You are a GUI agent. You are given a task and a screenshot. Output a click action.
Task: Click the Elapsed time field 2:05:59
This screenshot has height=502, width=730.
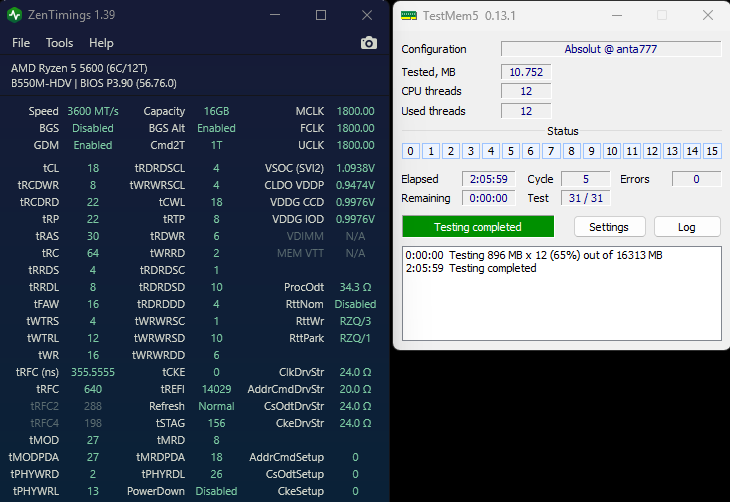[x=488, y=179]
